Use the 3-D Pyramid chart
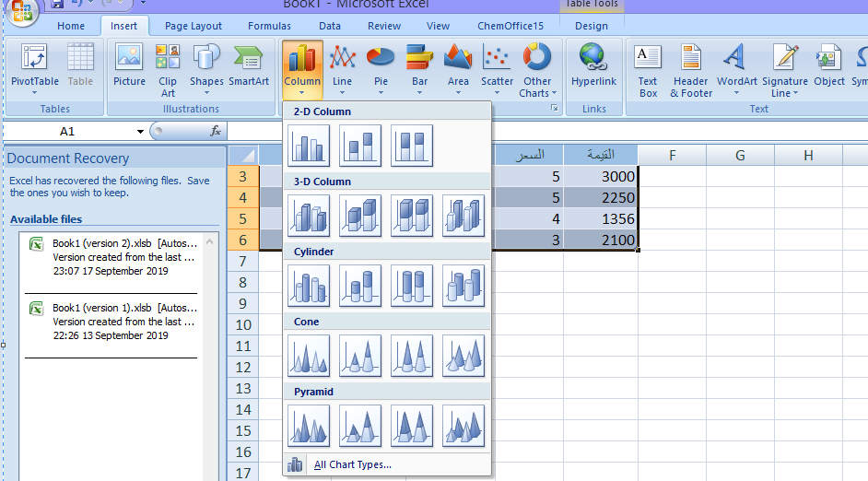 click(463, 426)
